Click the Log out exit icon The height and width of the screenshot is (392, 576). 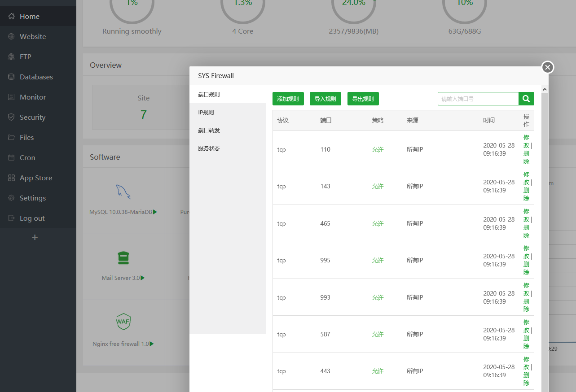(x=11, y=218)
